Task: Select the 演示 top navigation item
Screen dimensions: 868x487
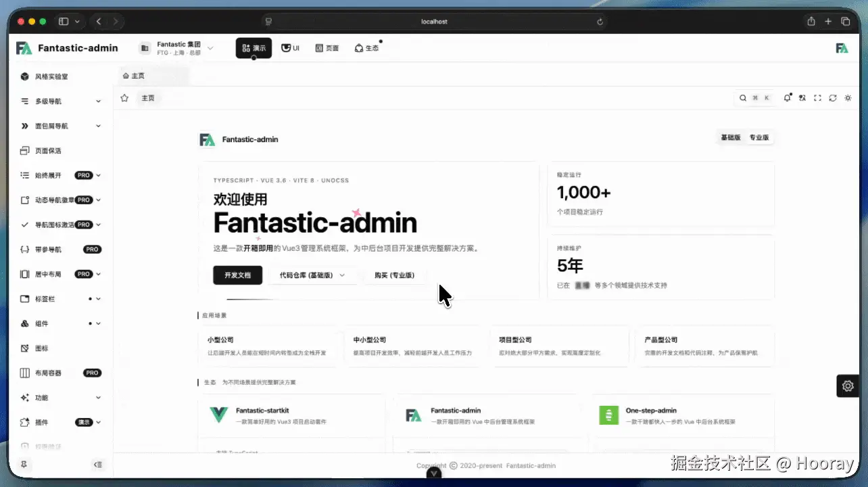Action: click(254, 48)
